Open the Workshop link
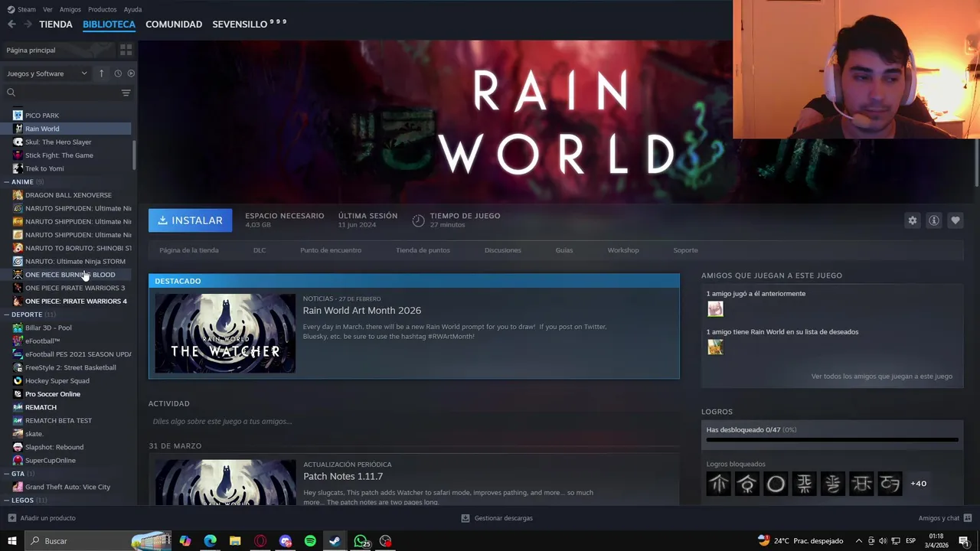 [623, 250]
